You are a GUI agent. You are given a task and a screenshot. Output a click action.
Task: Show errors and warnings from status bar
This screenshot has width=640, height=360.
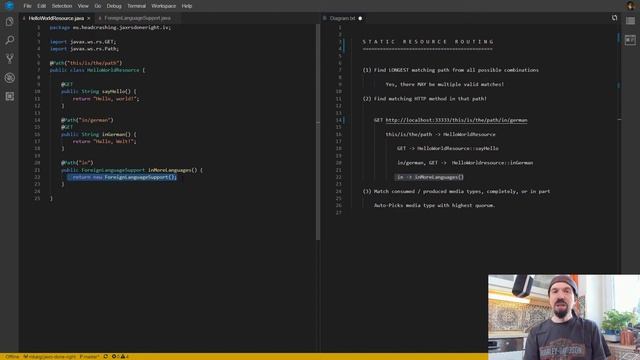tap(120, 356)
